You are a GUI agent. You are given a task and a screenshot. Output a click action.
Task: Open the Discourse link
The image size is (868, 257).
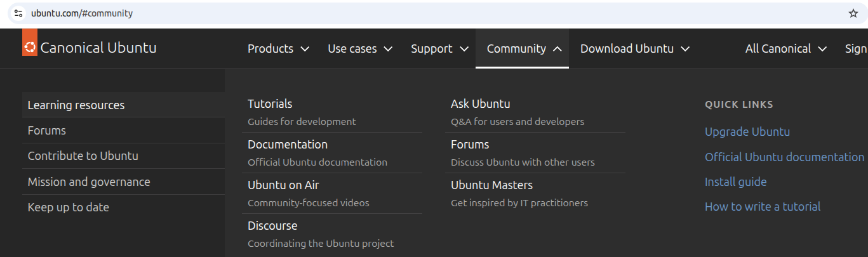click(272, 225)
